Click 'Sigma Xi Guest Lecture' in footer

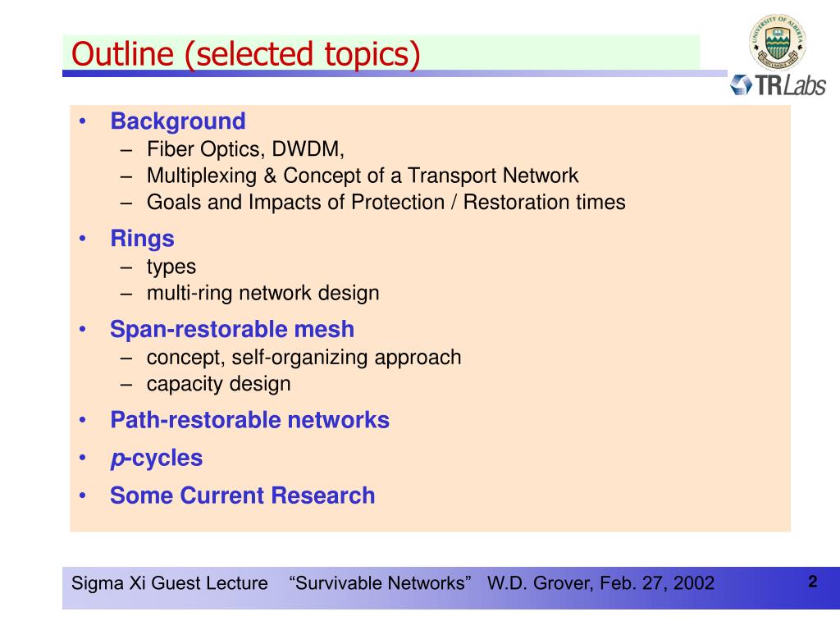170,583
